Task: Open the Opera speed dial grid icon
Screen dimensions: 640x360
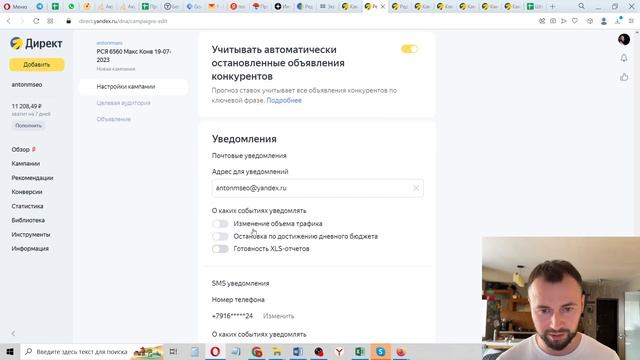Action: 50,21
